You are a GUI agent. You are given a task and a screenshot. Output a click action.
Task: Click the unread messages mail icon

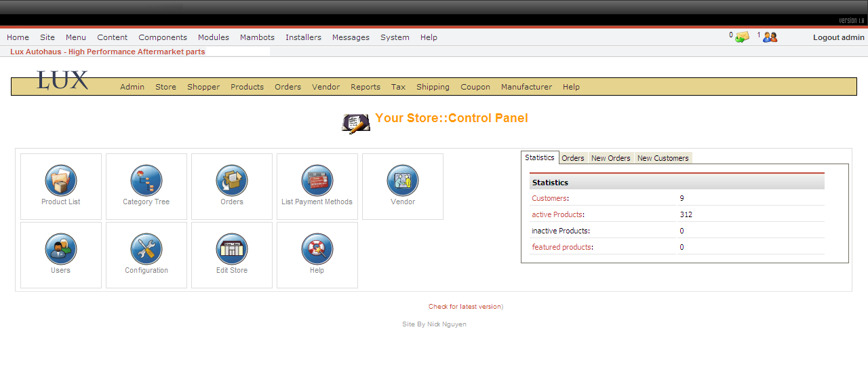tap(742, 37)
